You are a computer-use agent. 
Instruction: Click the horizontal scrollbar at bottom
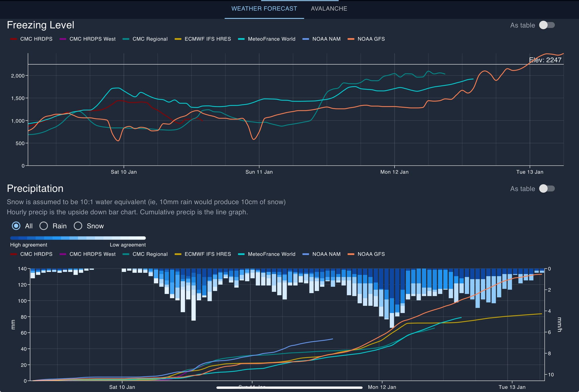(x=289, y=388)
